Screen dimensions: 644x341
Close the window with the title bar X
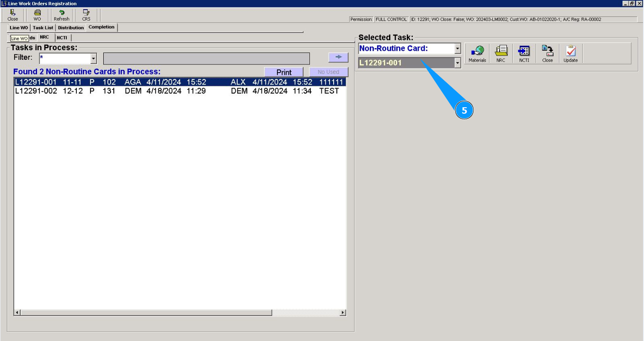639,3
